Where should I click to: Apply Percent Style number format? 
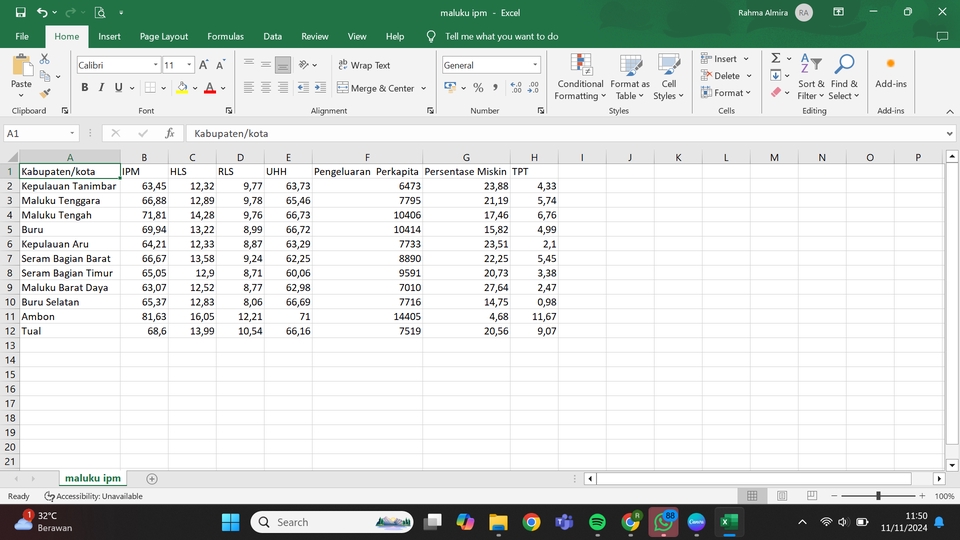(x=478, y=88)
